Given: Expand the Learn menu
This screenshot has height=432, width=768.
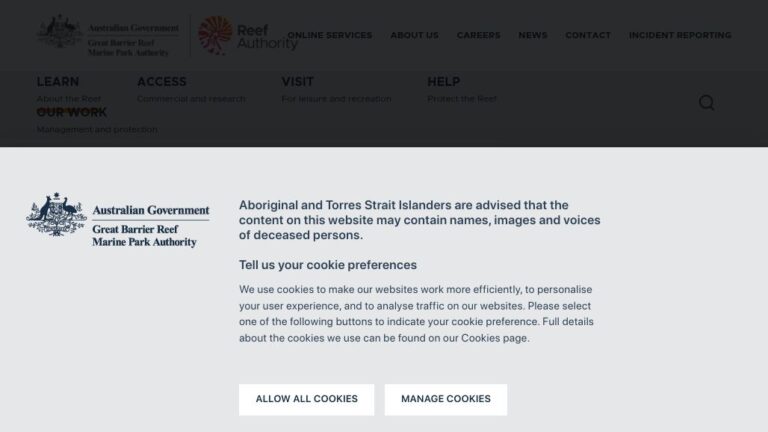Looking at the screenshot, I should 58,82.
